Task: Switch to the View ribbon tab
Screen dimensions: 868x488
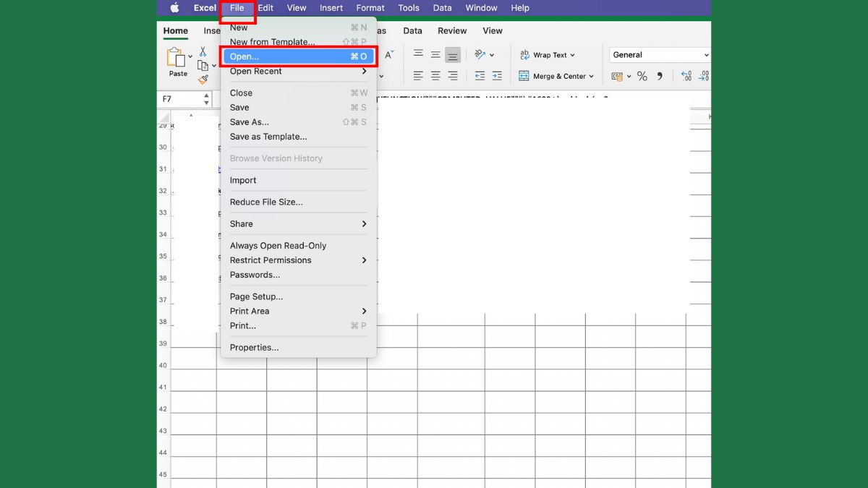Action: click(493, 31)
